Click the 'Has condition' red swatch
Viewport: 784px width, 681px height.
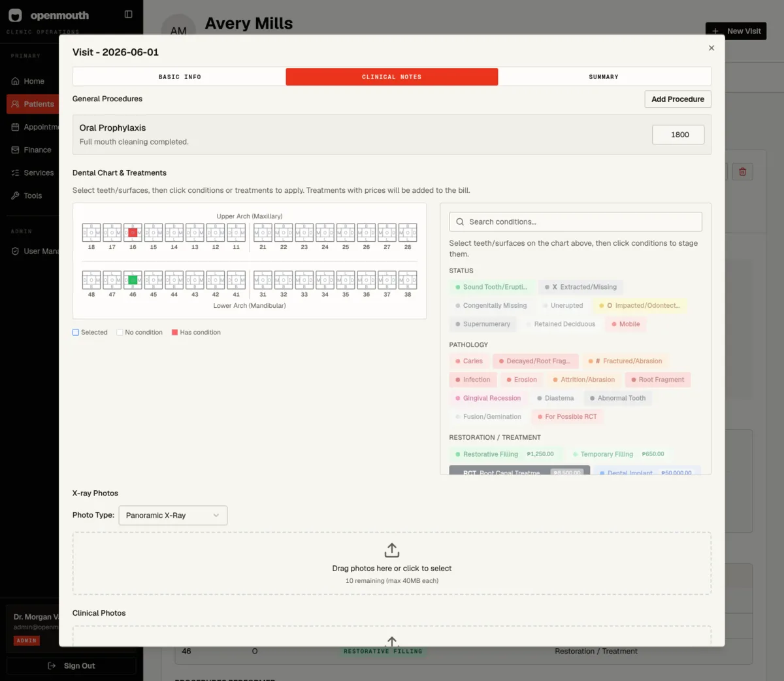tap(174, 332)
